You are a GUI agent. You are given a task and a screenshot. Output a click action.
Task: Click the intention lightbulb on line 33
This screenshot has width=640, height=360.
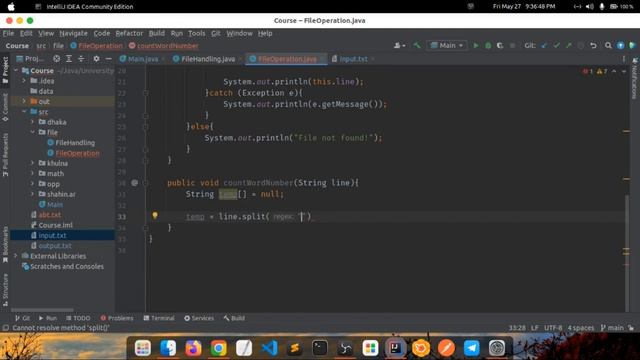155,215
